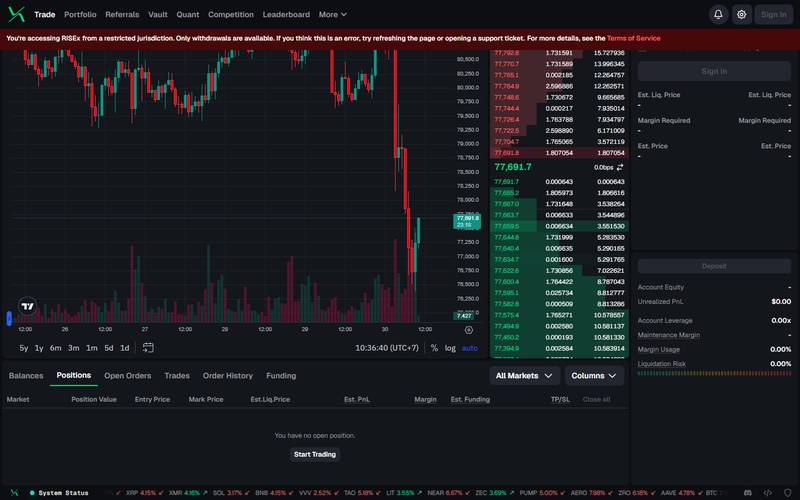The image size is (800, 500).
Task: Expand the More menu in the header
Action: coord(333,15)
